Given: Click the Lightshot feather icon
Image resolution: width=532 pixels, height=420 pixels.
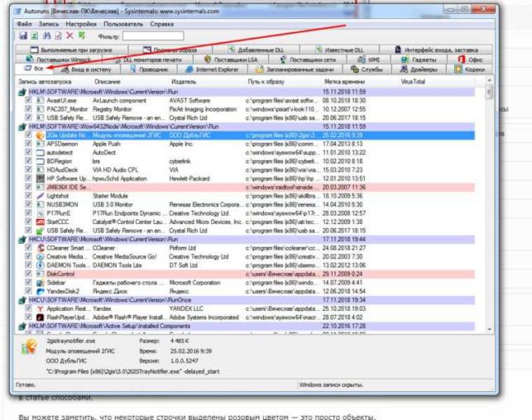Looking at the screenshot, I should 40,196.
